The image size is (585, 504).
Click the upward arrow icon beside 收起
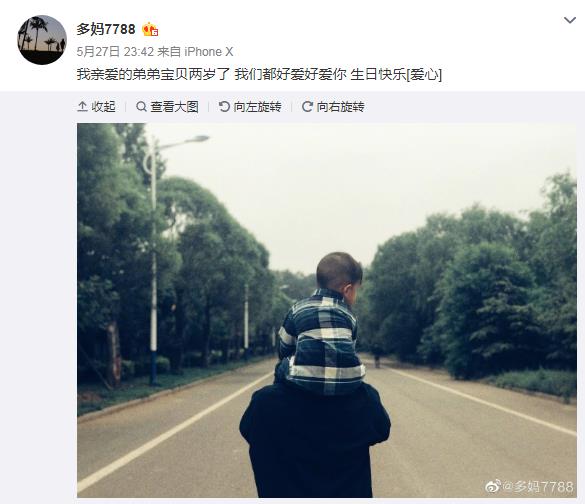point(82,107)
